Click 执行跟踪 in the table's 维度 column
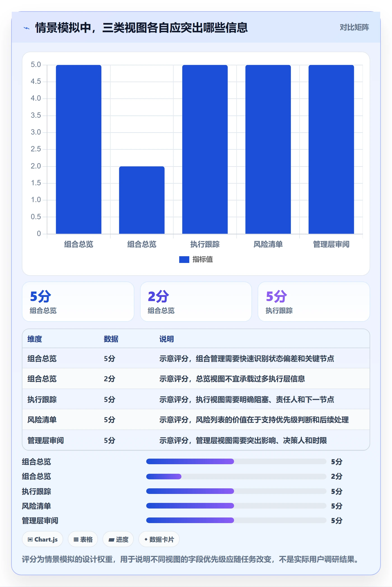Image resolution: width=392 pixels, height=587 pixels. [42, 399]
